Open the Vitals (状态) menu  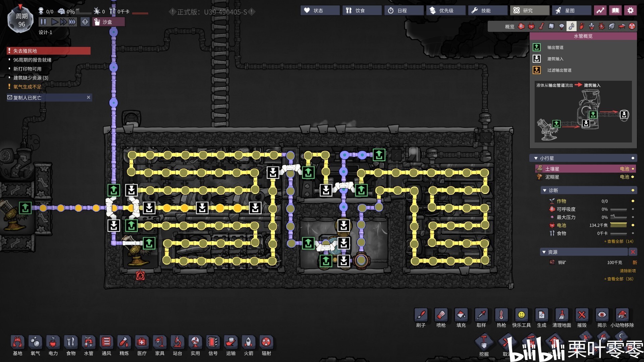point(320,10)
